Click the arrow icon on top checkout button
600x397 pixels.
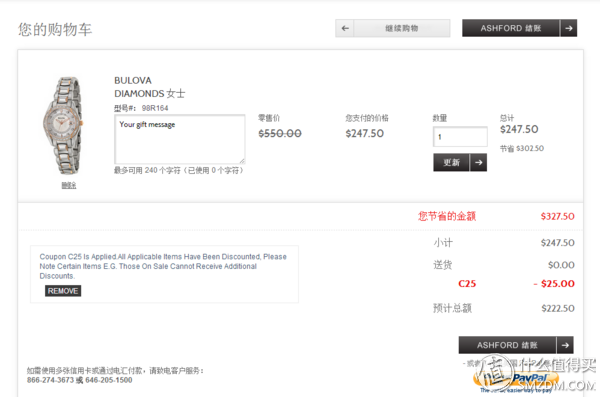tap(569, 28)
